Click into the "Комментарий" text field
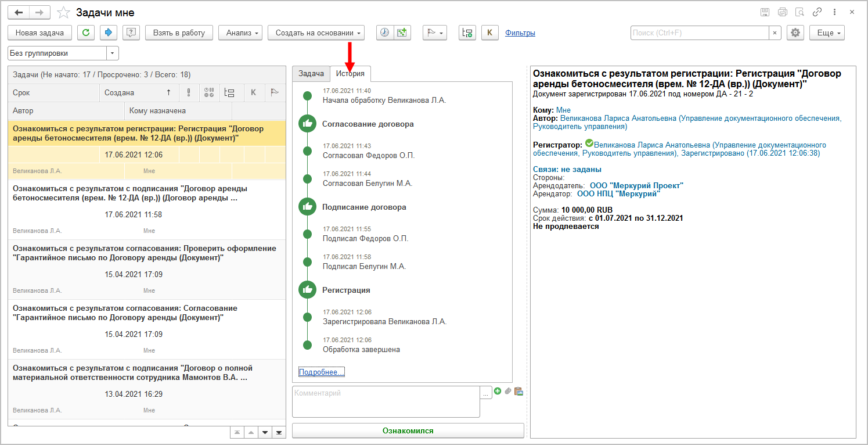868x445 pixels. tap(386, 401)
